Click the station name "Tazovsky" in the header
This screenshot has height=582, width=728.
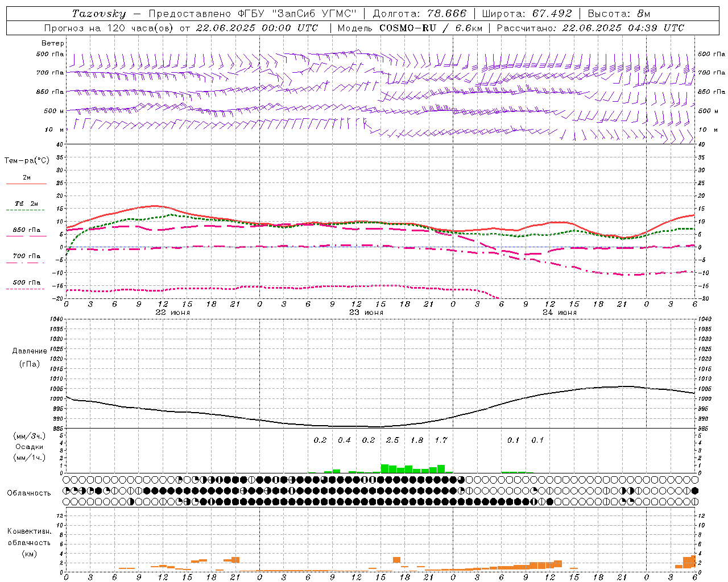point(98,14)
